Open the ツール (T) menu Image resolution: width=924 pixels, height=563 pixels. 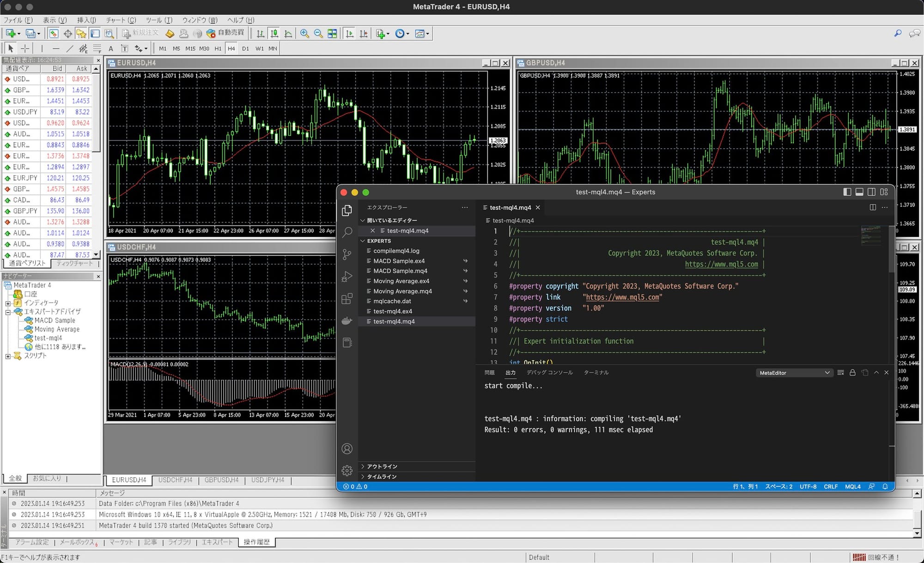(x=159, y=20)
